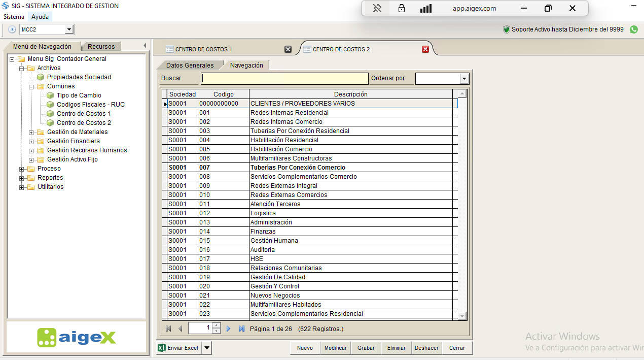Click the pin icon in the app.aigex.com bar

[x=377, y=8]
